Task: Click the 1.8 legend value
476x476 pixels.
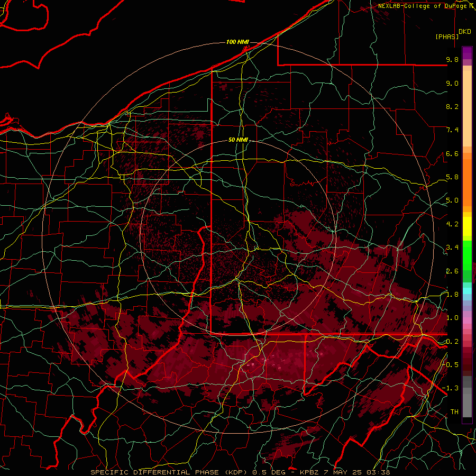Action: click(452, 295)
